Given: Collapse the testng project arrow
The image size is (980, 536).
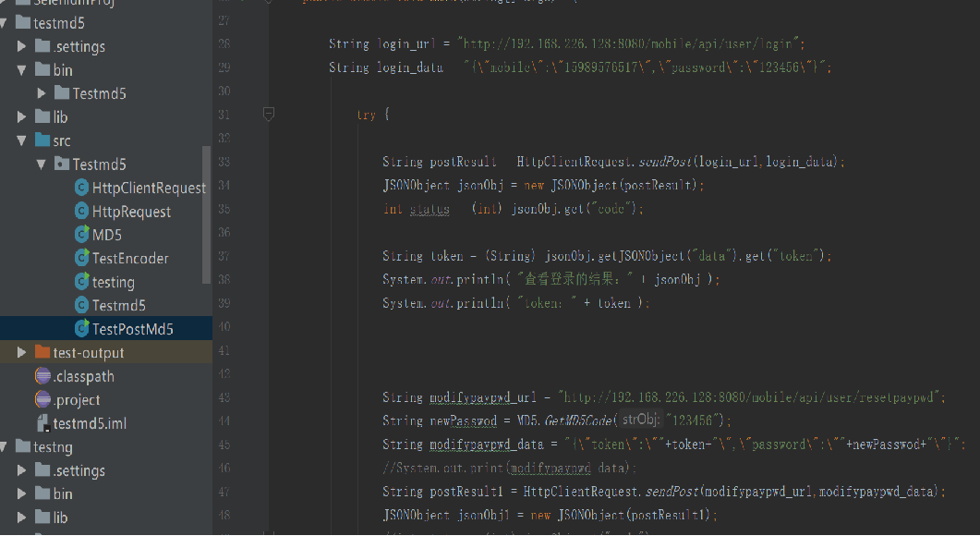Looking at the screenshot, I should [x=4, y=447].
